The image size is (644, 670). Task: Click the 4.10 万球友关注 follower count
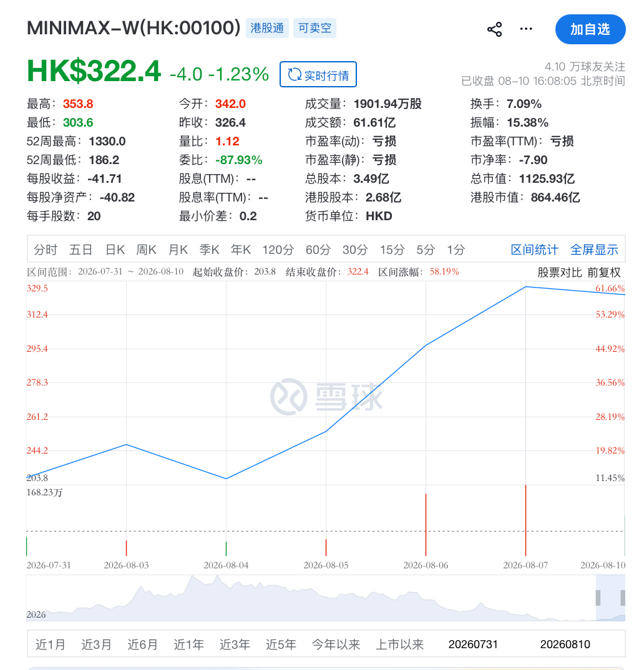pyautogui.click(x=585, y=67)
